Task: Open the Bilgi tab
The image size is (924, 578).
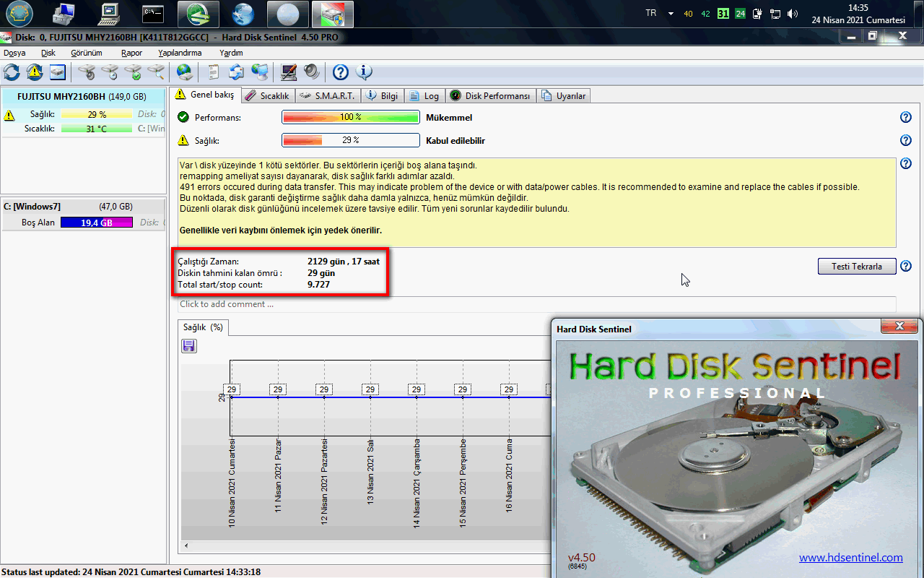Action: click(x=383, y=95)
